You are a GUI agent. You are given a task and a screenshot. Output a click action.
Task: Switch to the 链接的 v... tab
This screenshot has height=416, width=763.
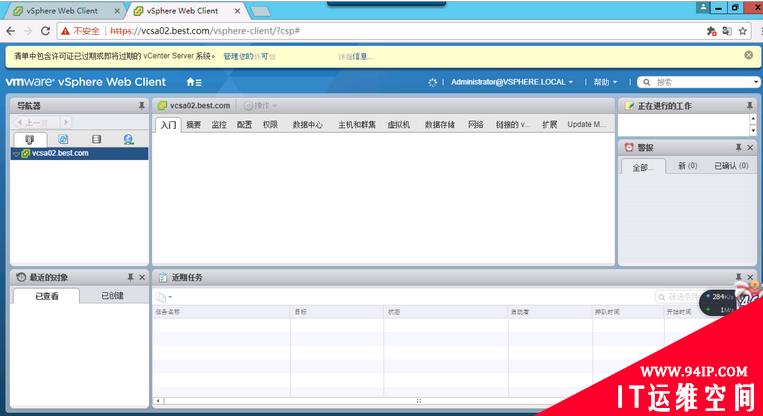coord(512,125)
